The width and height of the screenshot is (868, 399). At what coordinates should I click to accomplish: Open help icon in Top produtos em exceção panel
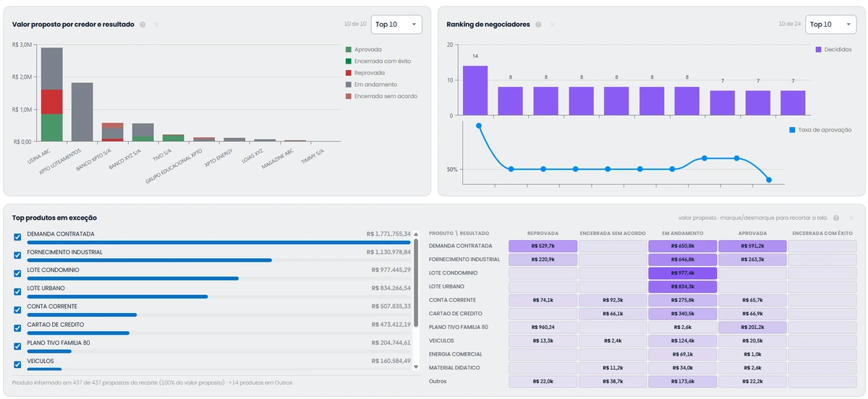[x=835, y=218]
